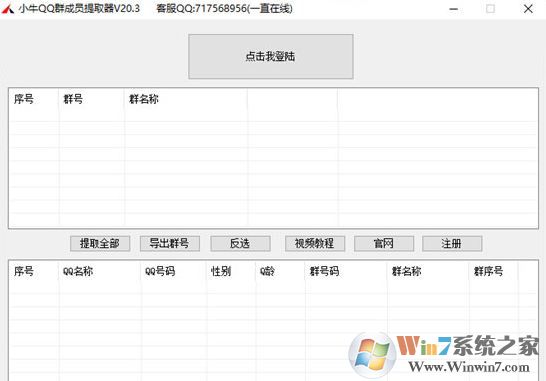Click the 点击我登陆 login button
Image resolution: width=546 pixels, height=381 pixels.
click(271, 56)
